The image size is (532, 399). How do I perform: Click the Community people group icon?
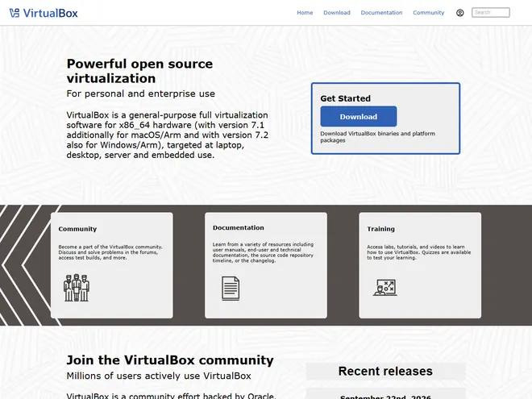click(77, 288)
